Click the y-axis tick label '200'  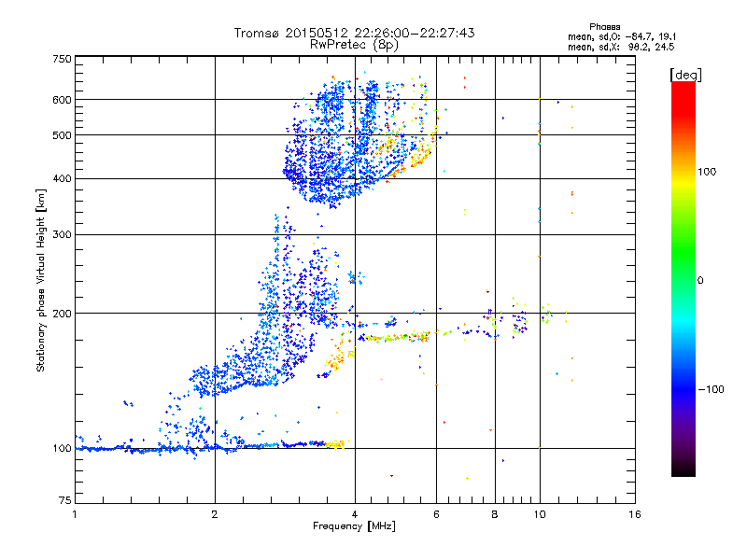click(63, 314)
